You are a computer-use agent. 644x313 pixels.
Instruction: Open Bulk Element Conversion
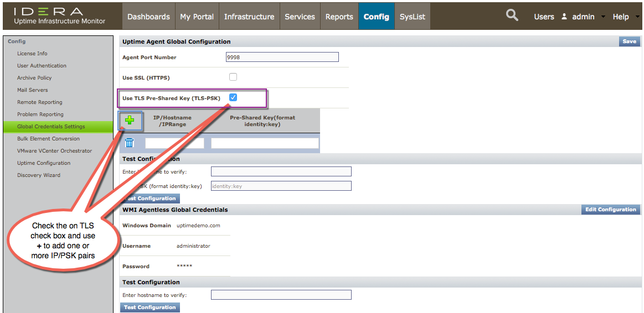click(x=48, y=139)
